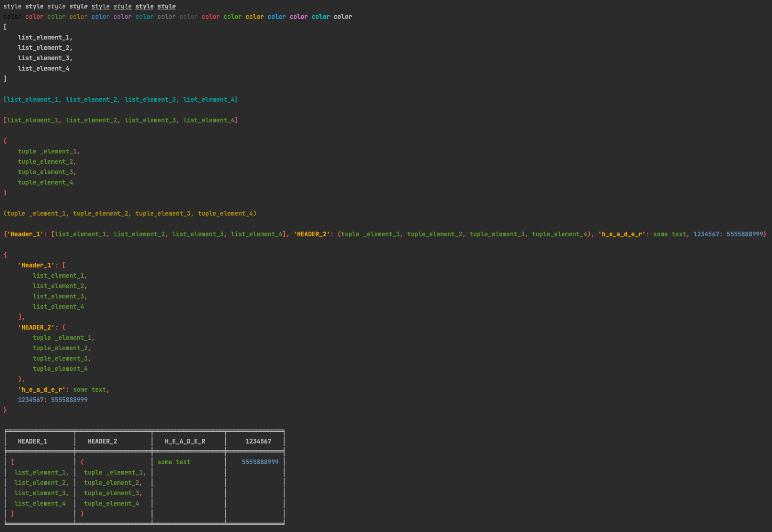The height and width of the screenshot is (532, 772).
Task: Click list_element_4 in the multi-line dictionary
Action: [58, 306]
